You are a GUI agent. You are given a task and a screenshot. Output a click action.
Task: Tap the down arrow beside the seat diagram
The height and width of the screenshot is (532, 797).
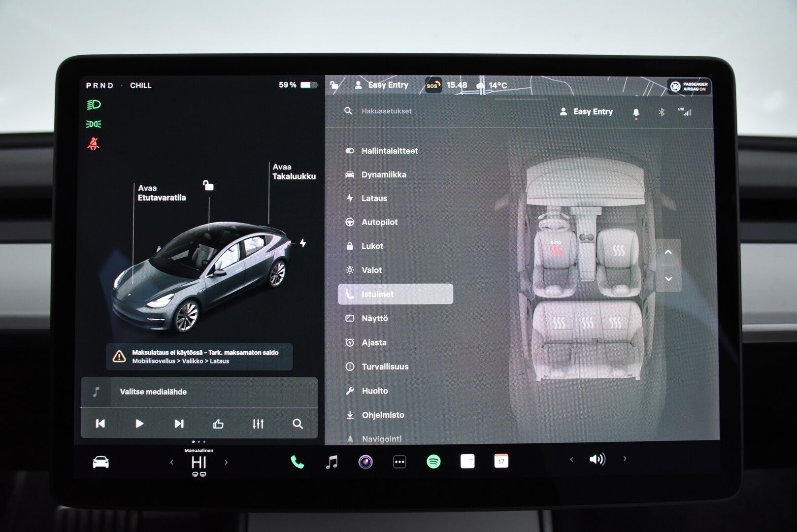[668, 278]
